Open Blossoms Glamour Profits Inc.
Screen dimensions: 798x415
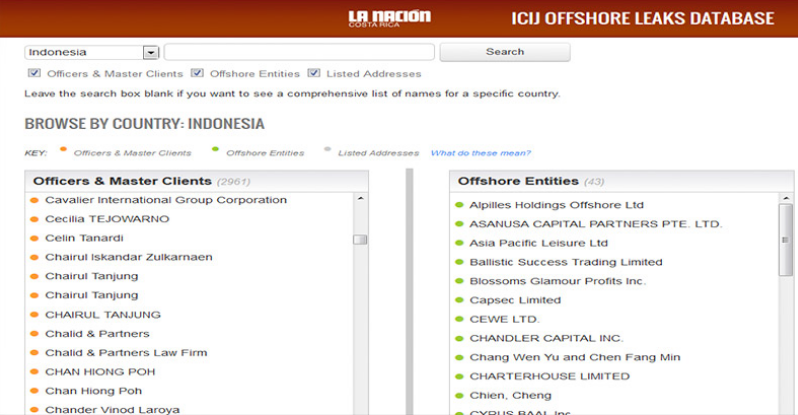558,281
